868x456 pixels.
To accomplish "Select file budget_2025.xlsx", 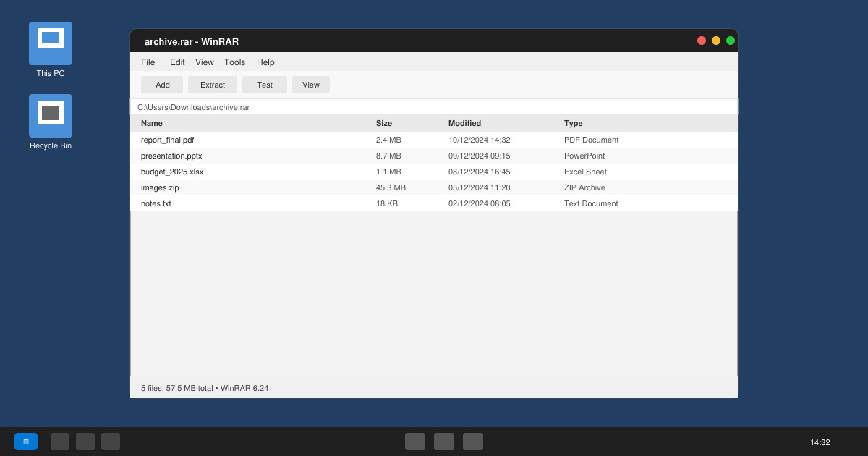I will (x=434, y=172).
